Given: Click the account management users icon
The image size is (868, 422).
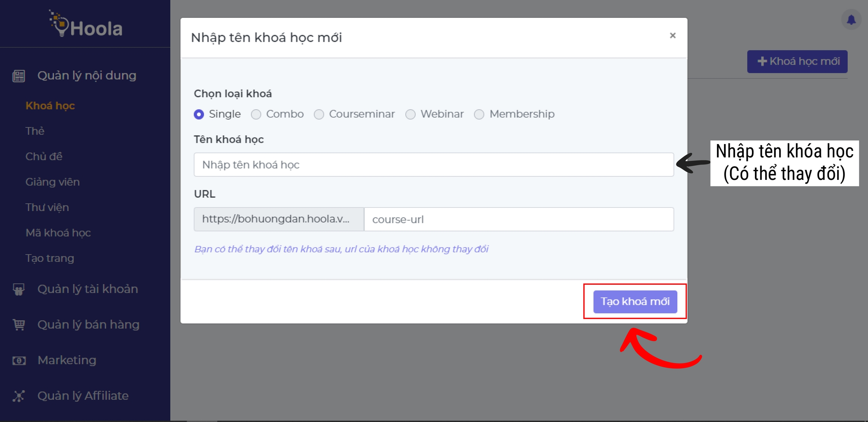Looking at the screenshot, I should [x=19, y=289].
